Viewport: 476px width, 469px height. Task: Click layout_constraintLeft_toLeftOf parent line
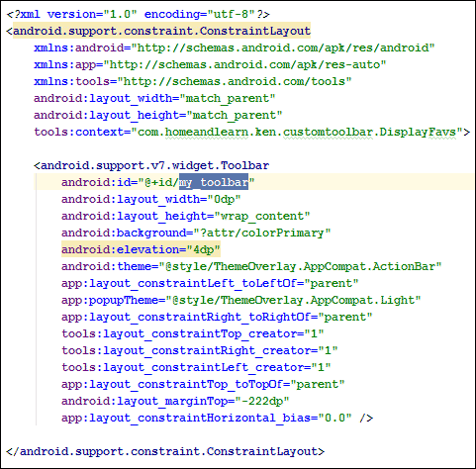click(x=210, y=283)
